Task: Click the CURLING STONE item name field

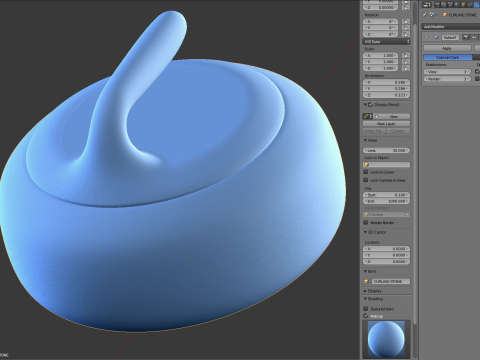Action: click(x=391, y=281)
